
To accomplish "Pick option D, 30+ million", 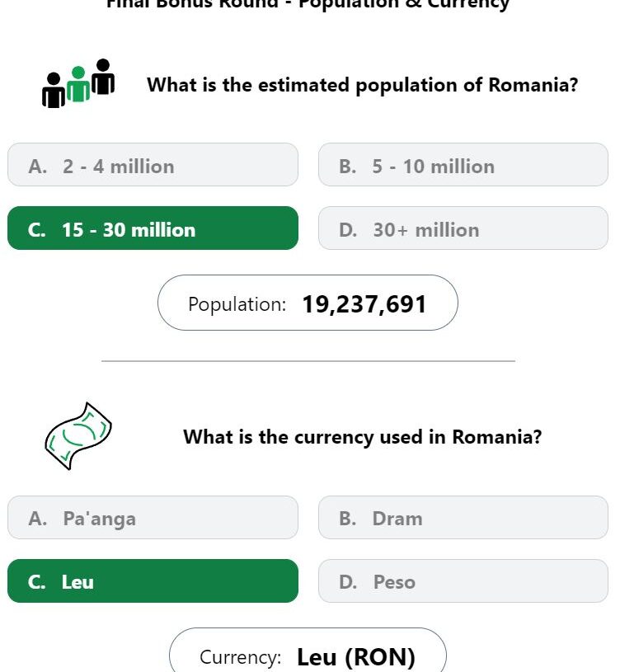I will pyautogui.click(x=463, y=228).
